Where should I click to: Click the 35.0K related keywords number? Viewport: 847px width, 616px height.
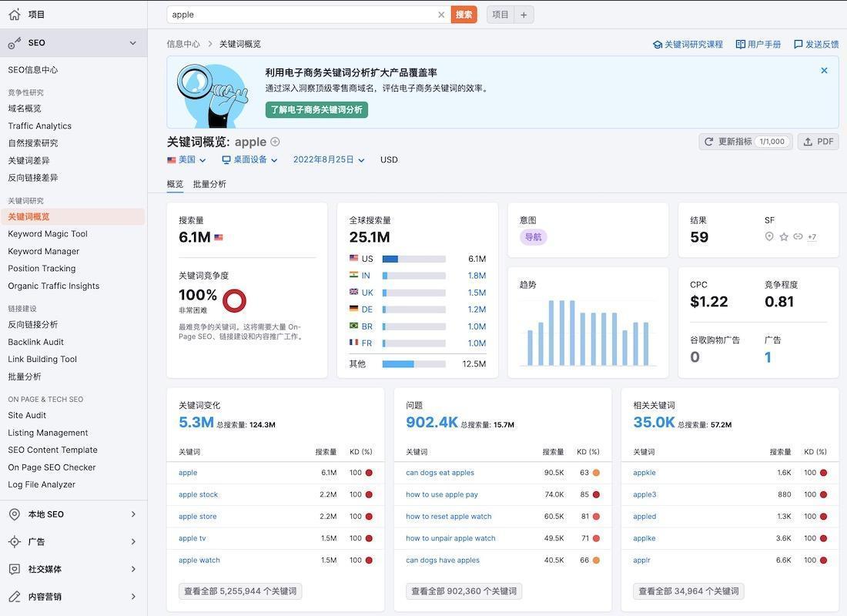[x=654, y=422]
